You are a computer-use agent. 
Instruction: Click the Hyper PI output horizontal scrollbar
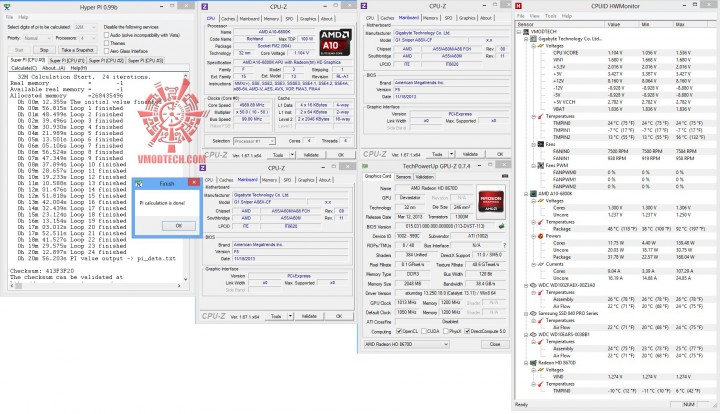tap(95, 285)
